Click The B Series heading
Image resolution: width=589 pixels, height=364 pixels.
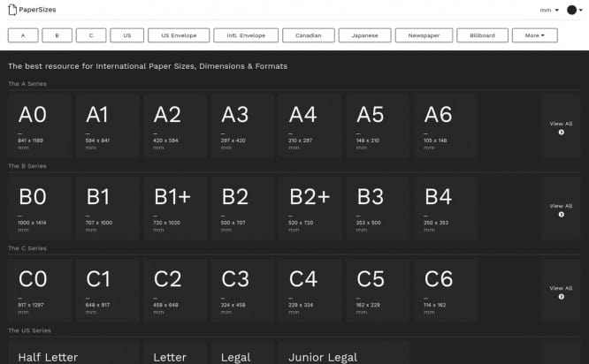coord(27,166)
